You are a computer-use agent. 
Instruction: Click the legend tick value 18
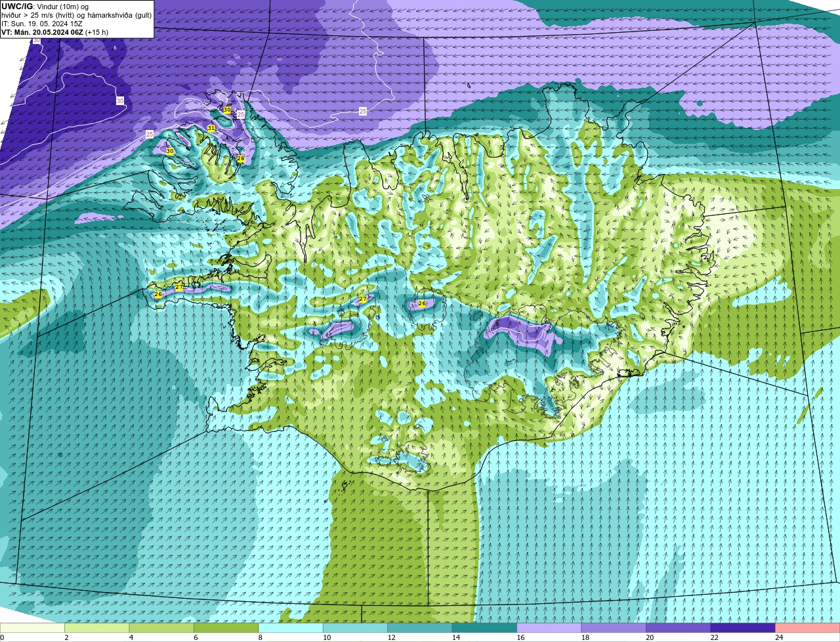[x=585, y=637]
